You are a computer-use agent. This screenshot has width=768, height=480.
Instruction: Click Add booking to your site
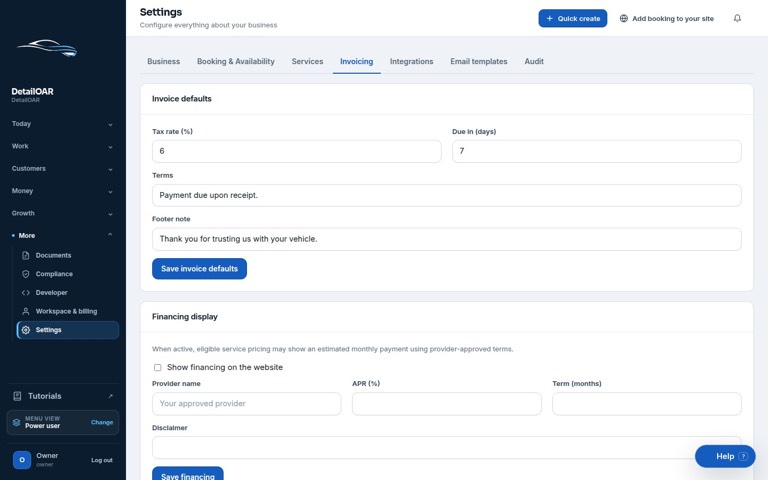click(x=667, y=18)
